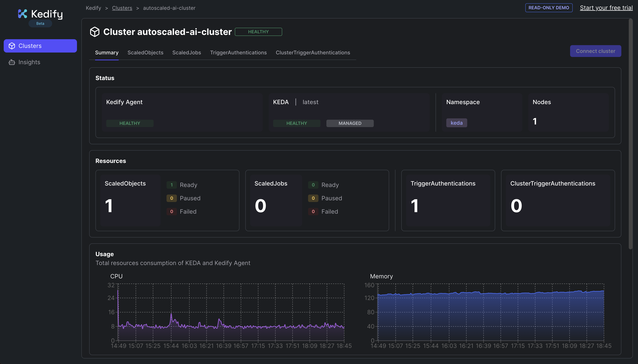
Task: Click the CPU chart title
Action: (116, 276)
